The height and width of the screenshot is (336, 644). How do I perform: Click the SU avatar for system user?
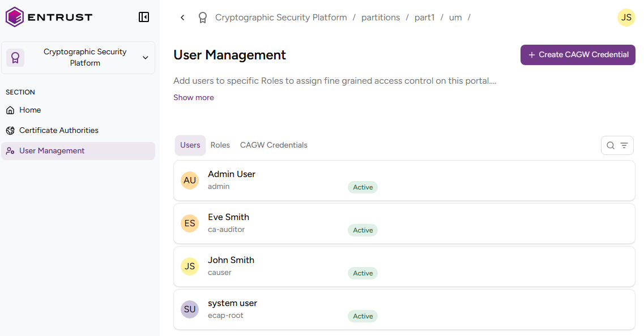(190, 309)
